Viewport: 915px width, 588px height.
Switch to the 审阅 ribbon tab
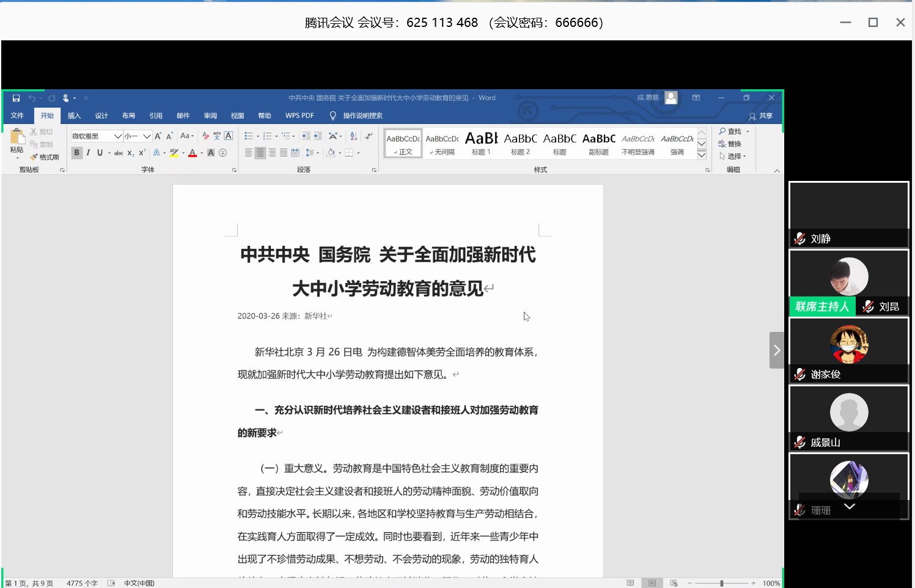210,116
